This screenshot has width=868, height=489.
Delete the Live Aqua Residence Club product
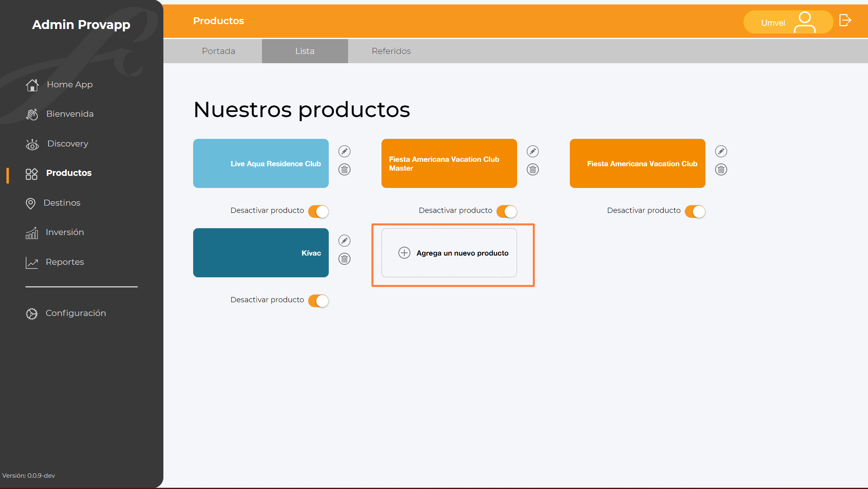tap(344, 169)
